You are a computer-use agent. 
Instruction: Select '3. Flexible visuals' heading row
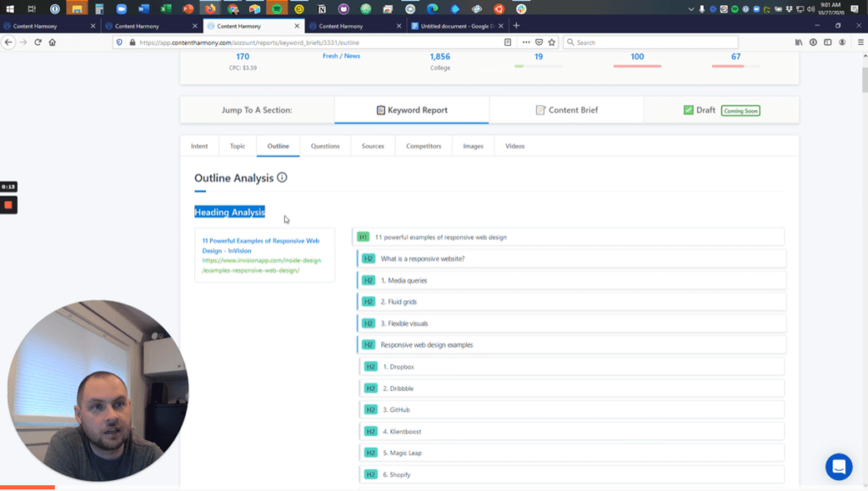point(571,323)
